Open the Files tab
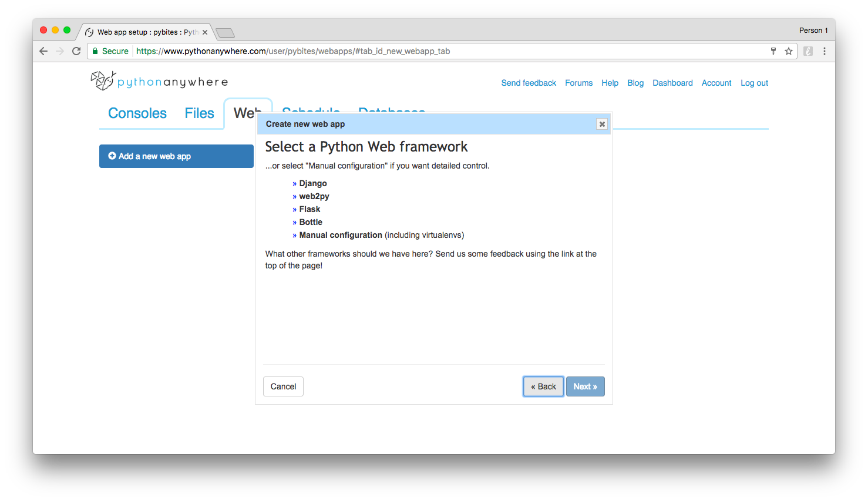Viewport: 868px width, 501px height. [199, 113]
